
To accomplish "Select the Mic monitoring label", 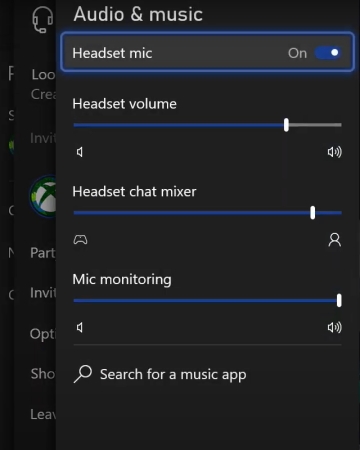I will [122, 280].
